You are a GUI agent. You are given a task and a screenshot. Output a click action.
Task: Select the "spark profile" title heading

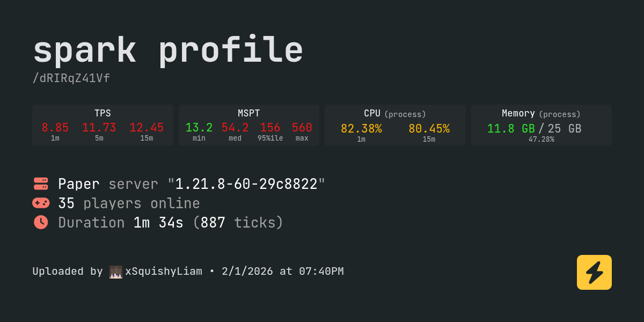[168, 50]
